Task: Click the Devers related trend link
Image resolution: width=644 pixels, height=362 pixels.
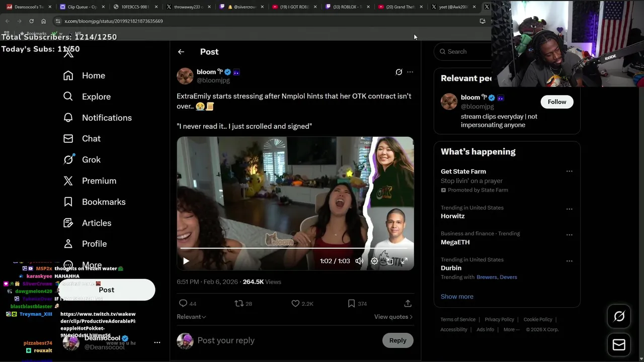Action: [x=508, y=277]
